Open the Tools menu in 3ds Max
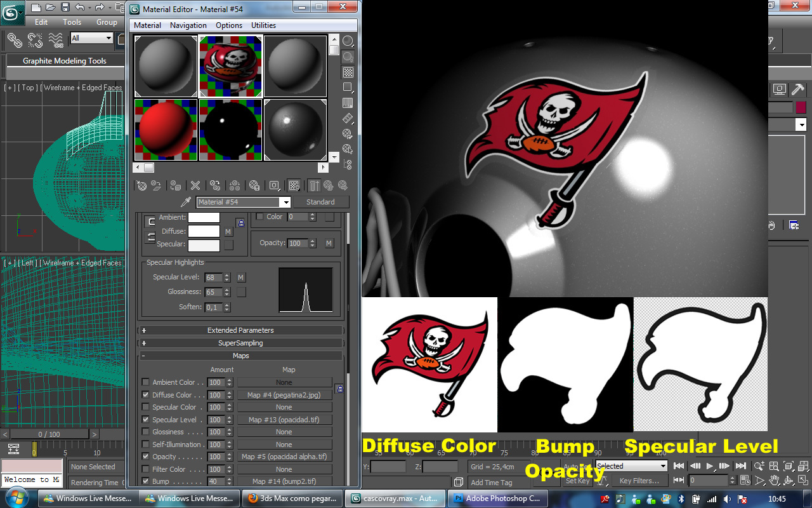The width and height of the screenshot is (812, 508). pos(72,22)
